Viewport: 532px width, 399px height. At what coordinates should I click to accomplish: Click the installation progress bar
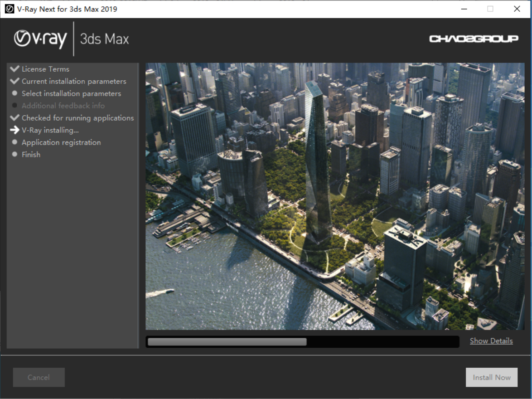[302, 342]
